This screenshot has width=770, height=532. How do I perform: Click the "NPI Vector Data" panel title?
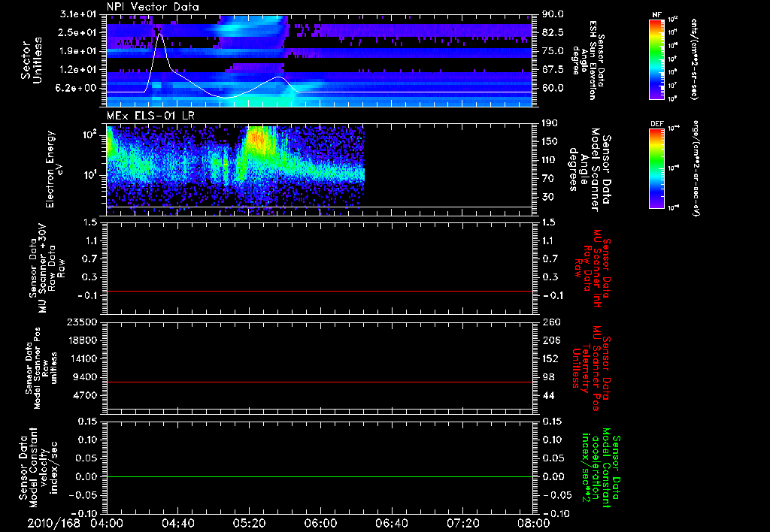tap(153, 7)
